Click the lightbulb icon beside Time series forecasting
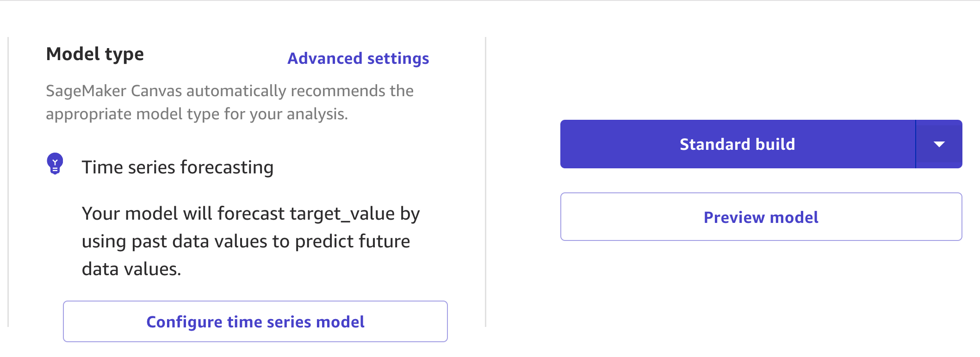Image resolution: width=980 pixels, height=357 pixels. pos(55,164)
